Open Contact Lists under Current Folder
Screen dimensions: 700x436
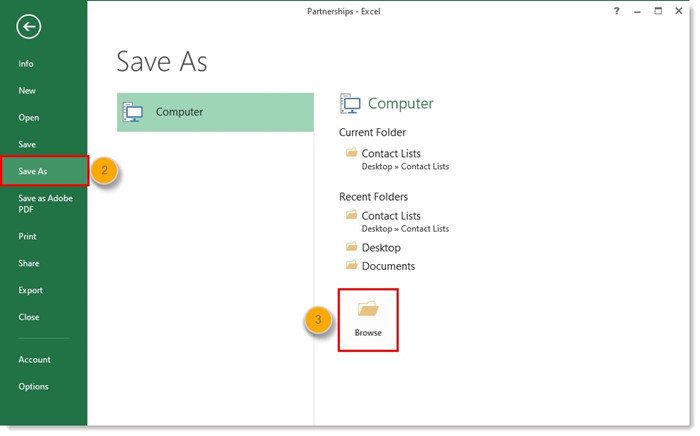[391, 153]
